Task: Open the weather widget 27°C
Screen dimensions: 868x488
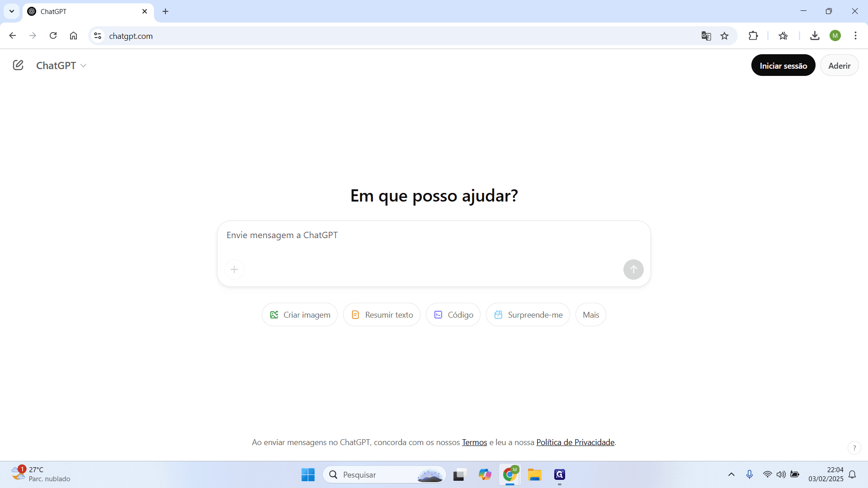Action: 41,474
